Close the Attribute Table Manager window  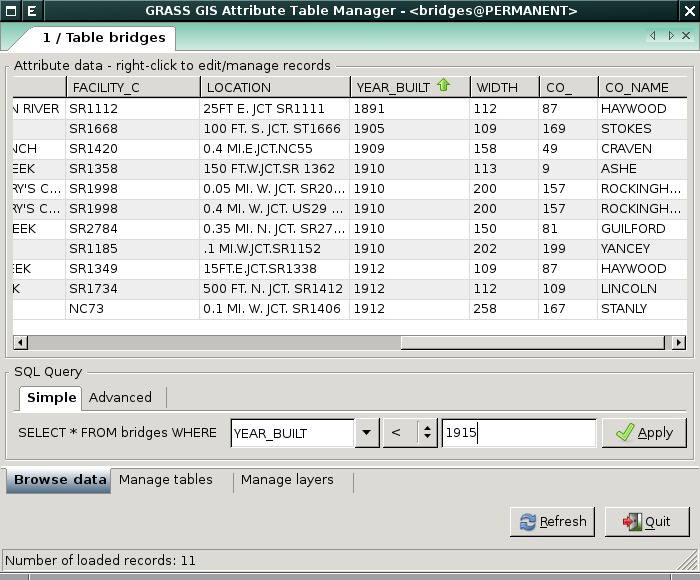coord(690,11)
